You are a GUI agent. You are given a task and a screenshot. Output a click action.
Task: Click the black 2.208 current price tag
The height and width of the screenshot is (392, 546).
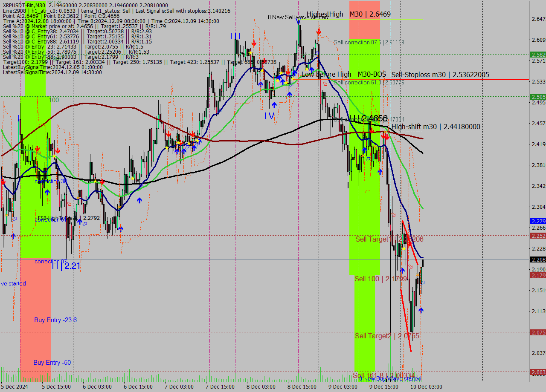click(538, 259)
